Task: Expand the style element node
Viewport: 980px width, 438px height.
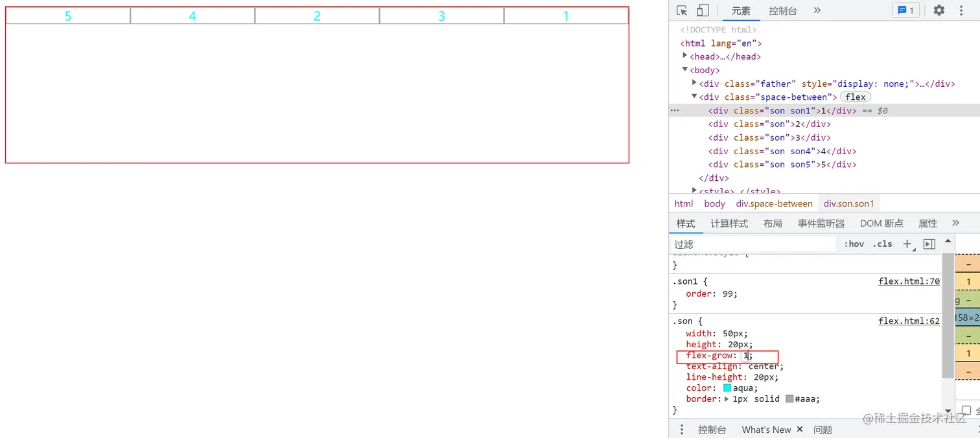Action: pyautogui.click(x=694, y=190)
